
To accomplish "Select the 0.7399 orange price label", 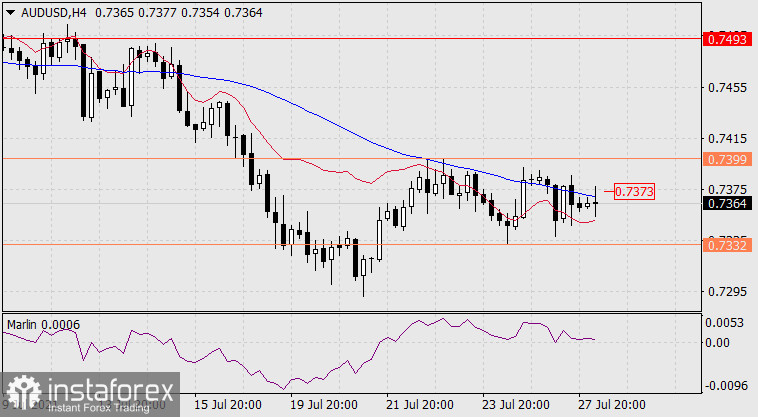I will coord(726,158).
